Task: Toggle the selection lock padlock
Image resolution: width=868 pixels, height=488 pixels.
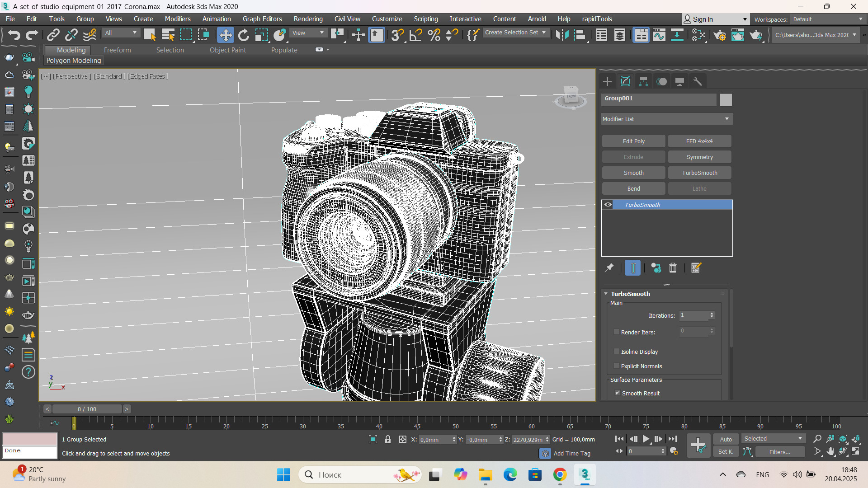Action: [388, 439]
